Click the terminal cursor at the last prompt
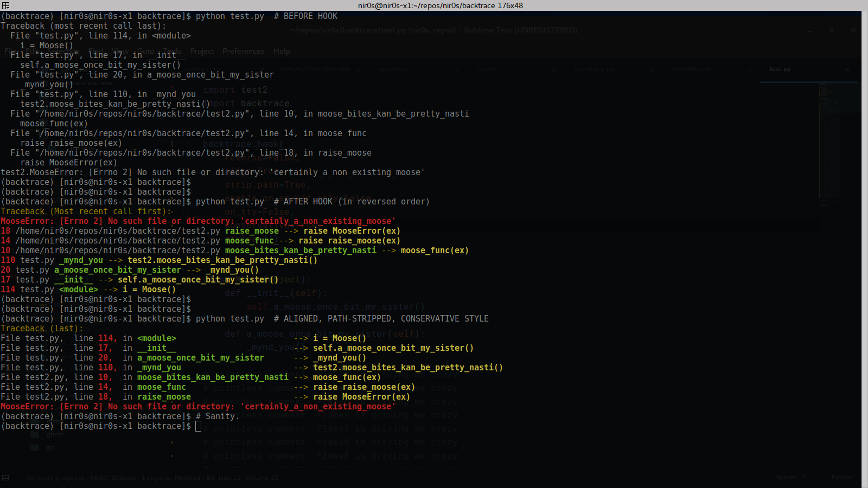The image size is (868, 488). tap(198, 426)
